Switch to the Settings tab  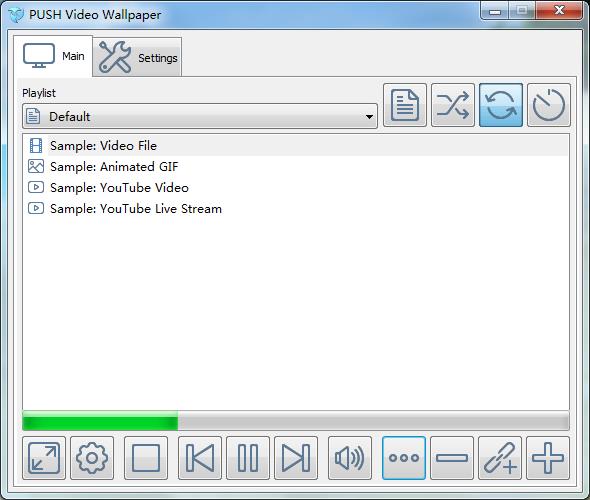(x=137, y=57)
